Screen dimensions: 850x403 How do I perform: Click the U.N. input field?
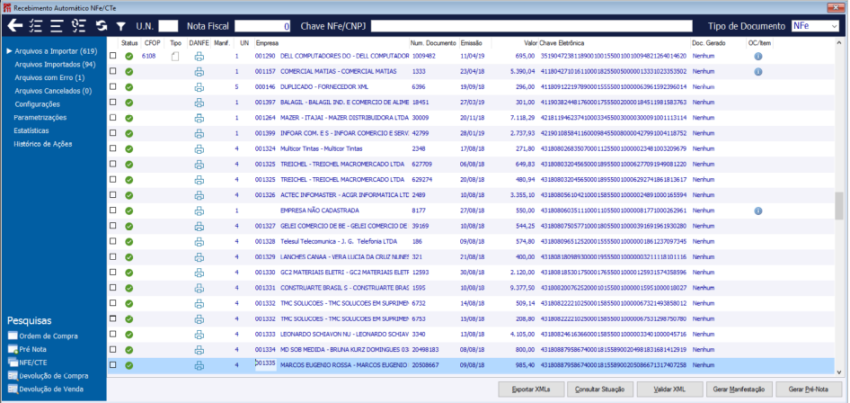[x=169, y=26]
